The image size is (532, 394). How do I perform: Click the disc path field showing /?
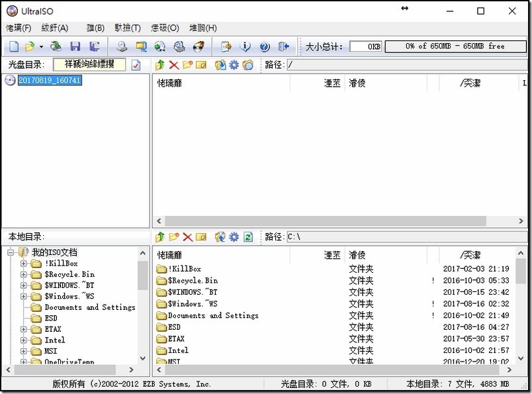coord(407,65)
